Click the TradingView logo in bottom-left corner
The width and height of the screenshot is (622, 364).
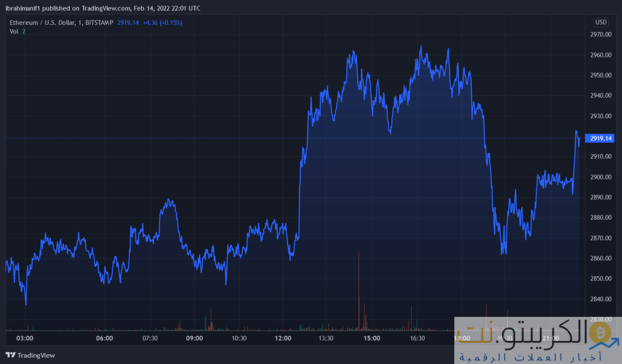pyautogui.click(x=30, y=355)
